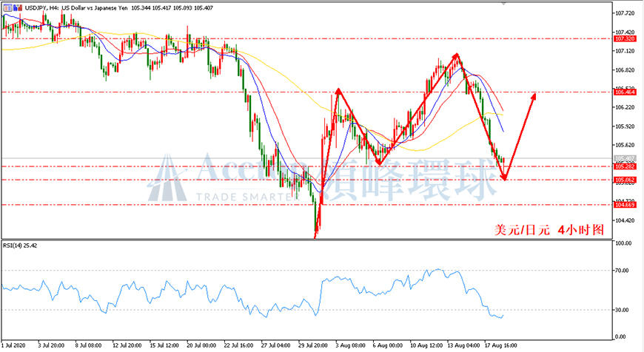Open the one-click trading panel icon

tap(8, 8)
